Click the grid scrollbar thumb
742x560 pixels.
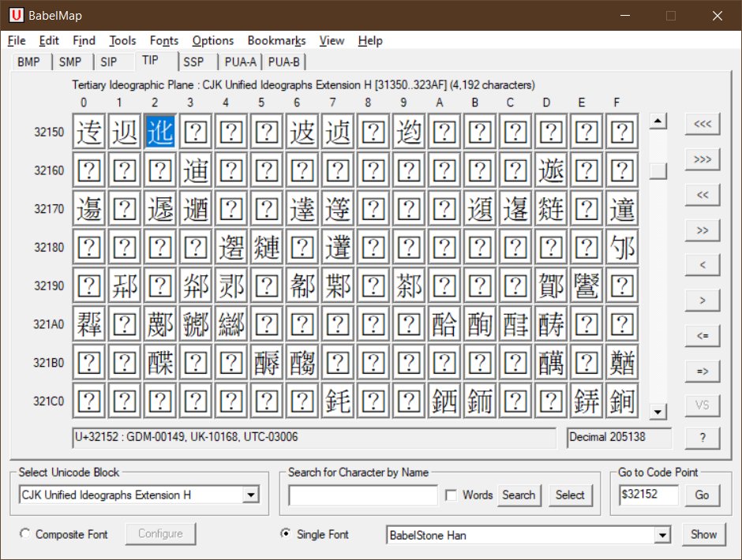tap(658, 170)
